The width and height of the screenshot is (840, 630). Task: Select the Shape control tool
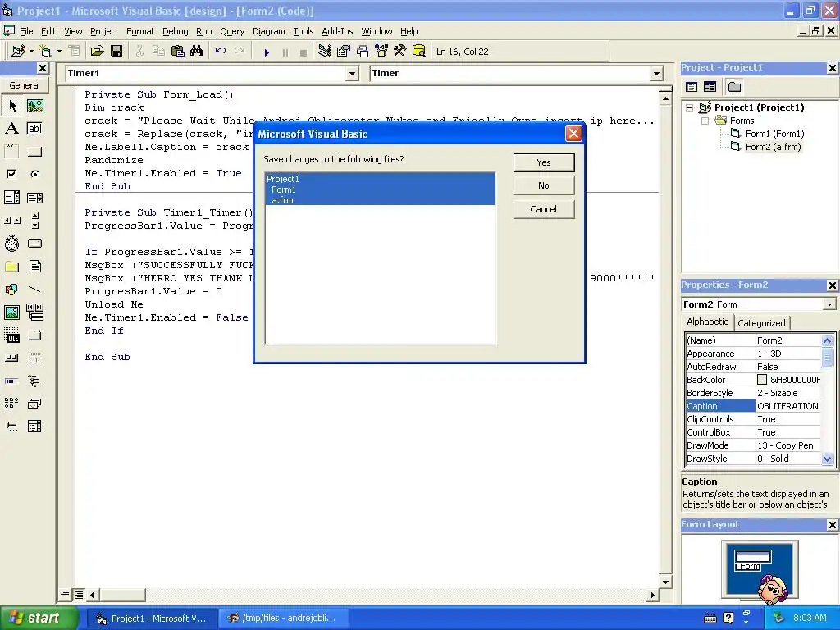click(x=11, y=290)
